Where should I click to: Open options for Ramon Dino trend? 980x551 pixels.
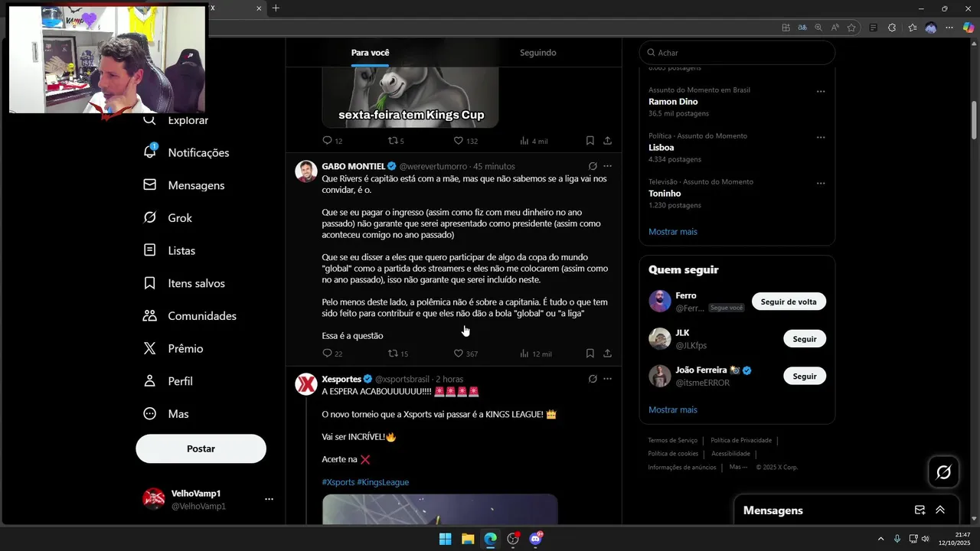click(x=821, y=91)
